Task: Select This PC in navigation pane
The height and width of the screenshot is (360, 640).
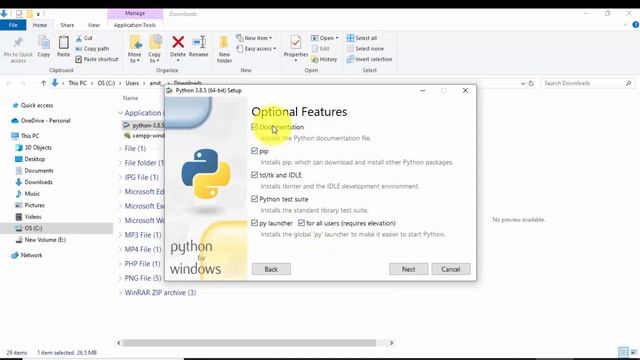Action: (x=26, y=136)
